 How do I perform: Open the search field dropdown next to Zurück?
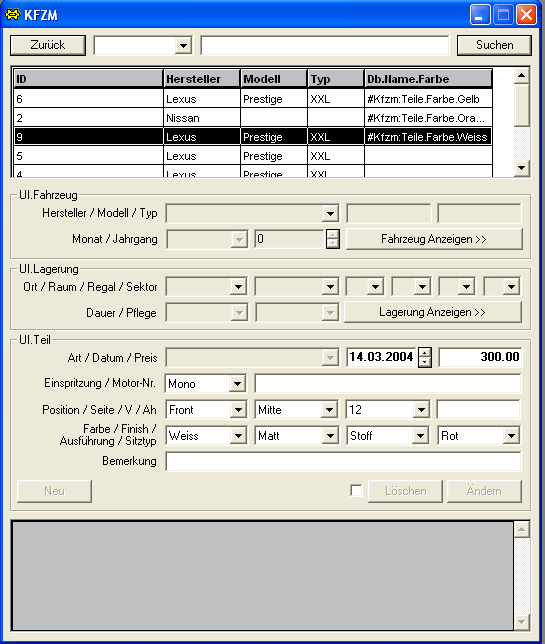click(183, 45)
